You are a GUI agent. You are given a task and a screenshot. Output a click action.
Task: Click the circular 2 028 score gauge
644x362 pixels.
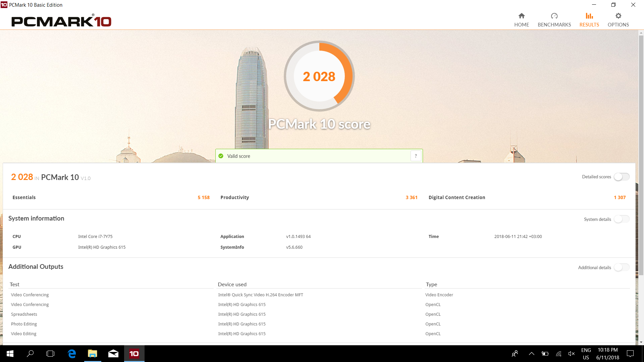(x=319, y=76)
